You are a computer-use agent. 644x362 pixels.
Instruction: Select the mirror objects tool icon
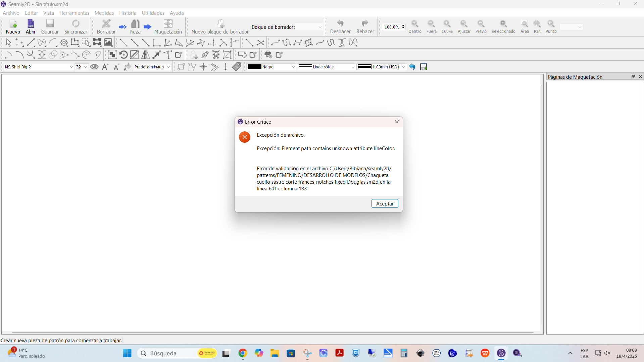coord(146,55)
